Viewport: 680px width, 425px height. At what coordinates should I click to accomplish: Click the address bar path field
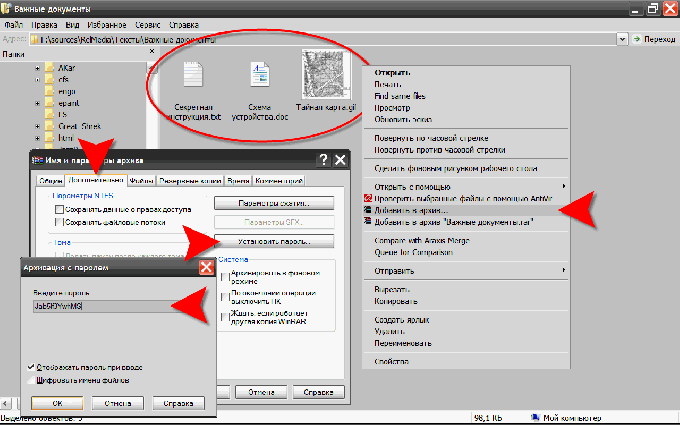323,39
